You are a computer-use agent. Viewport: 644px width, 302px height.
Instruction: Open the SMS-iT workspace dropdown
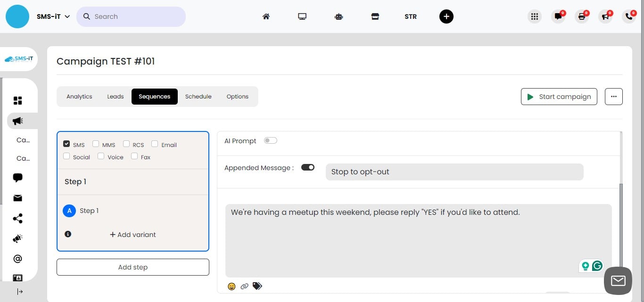point(53,16)
